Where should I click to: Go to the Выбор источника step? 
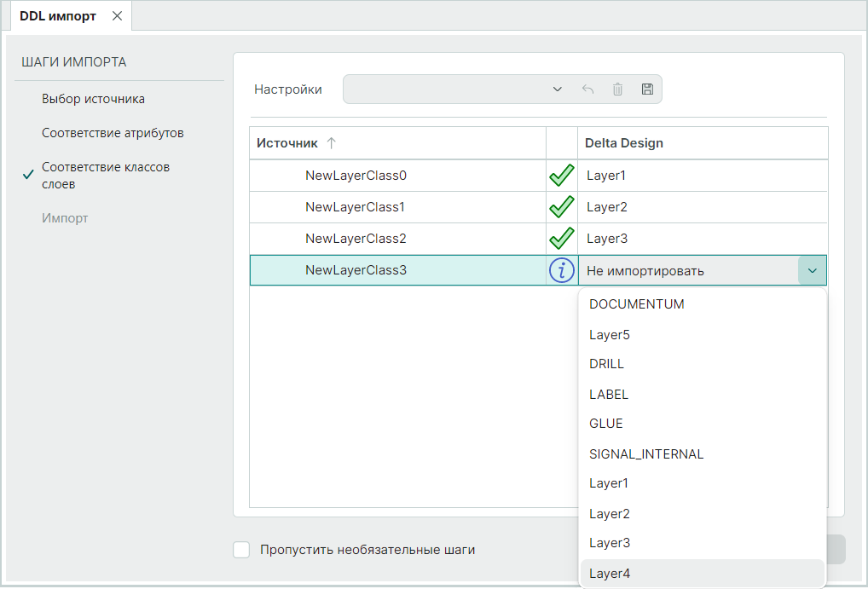pyautogui.click(x=93, y=99)
